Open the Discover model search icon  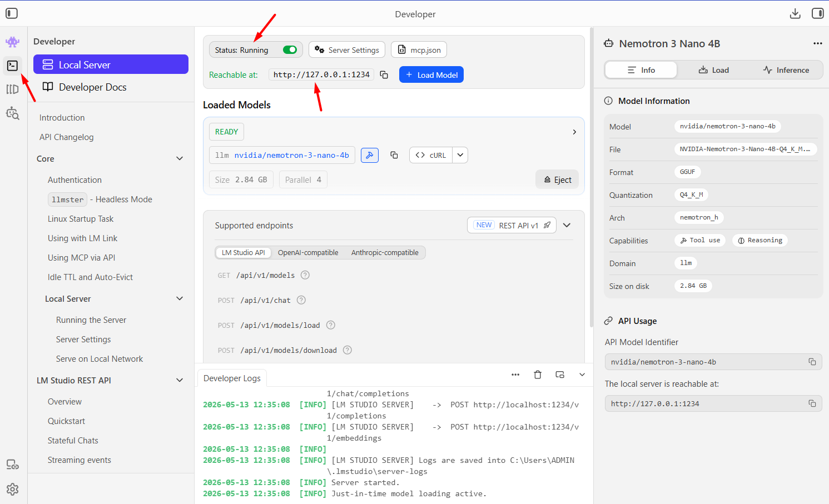tap(12, 113)
